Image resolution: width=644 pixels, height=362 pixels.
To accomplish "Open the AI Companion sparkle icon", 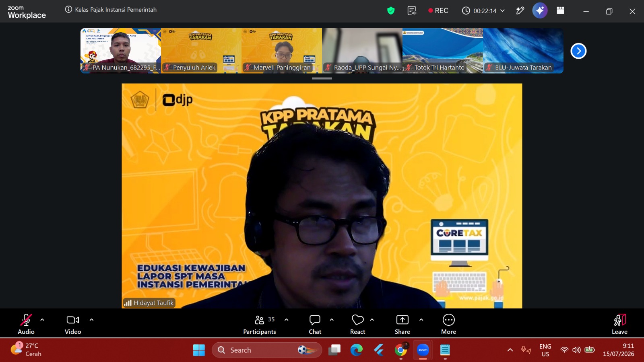I will tap(540, 11).
